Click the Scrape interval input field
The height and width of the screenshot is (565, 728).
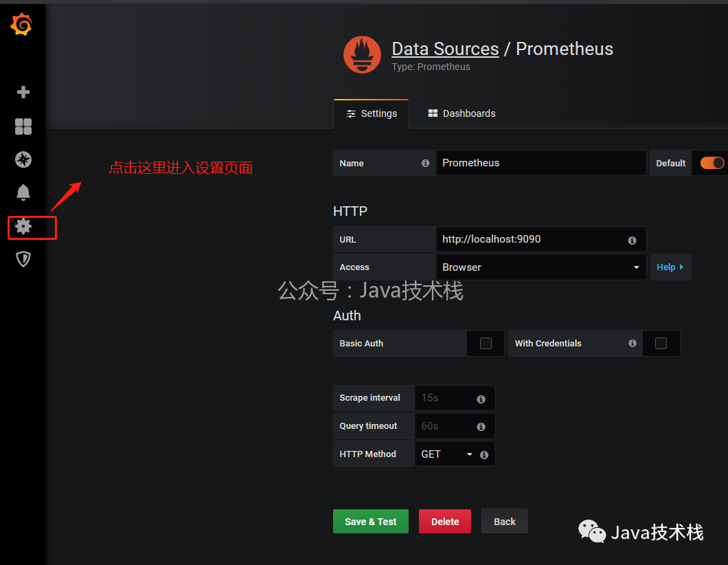pos(445,398)
